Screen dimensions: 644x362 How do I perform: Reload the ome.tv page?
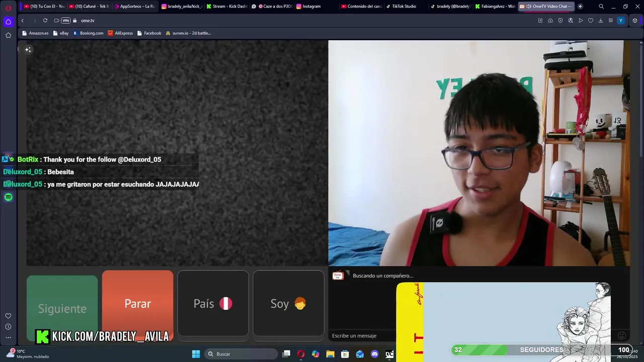click(x=45, y=21)
